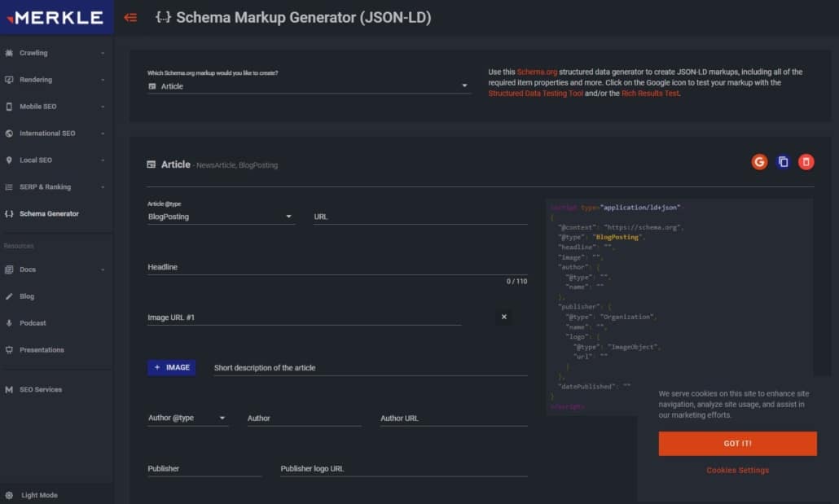Expand the Docs menu arrow
The height and width of the screenshot is (504, 839).
(103, 270)
